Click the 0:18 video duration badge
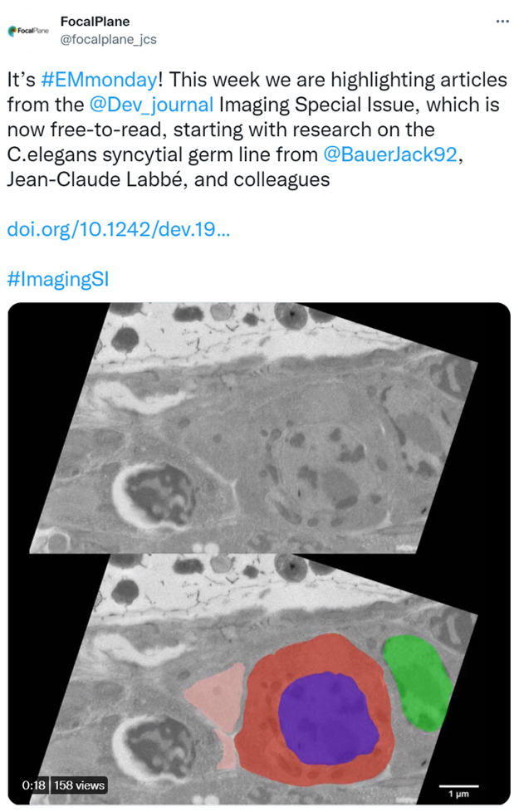Screen dimensions: 519x812 click(33, 785)
